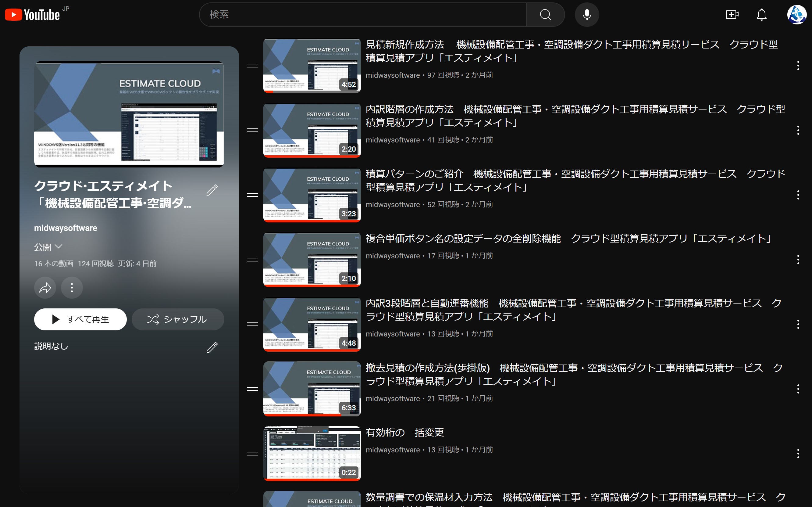Grab the reorder handle of 積算パターンのご紹介 video
The width and height of the screenshot is (812, 507).
[x=252, y=195]
